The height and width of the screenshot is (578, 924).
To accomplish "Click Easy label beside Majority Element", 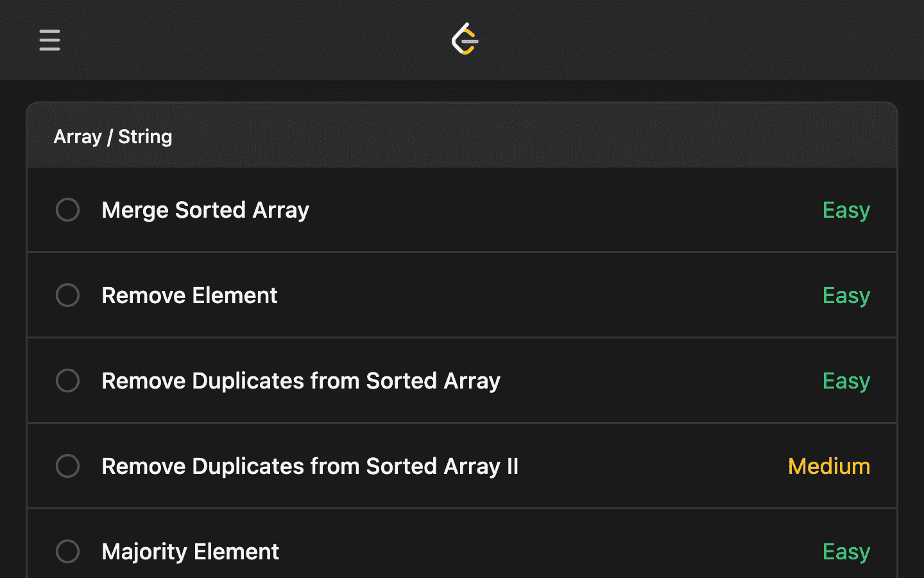I will tap(846, 552).
